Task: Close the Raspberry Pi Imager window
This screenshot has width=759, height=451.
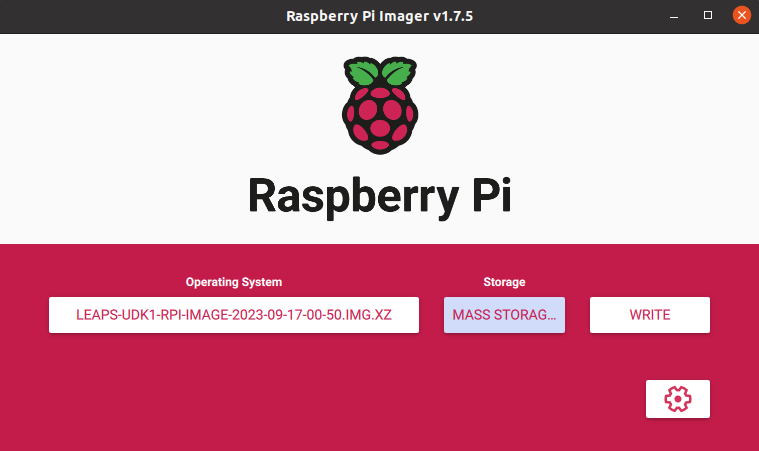Action: 742,15
